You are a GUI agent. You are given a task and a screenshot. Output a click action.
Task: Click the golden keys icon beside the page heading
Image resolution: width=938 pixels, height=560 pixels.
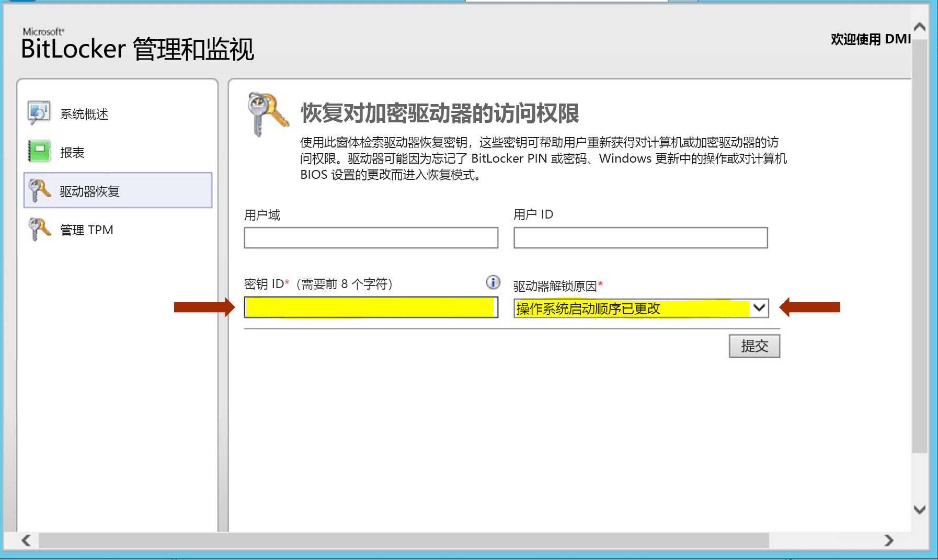268,112
